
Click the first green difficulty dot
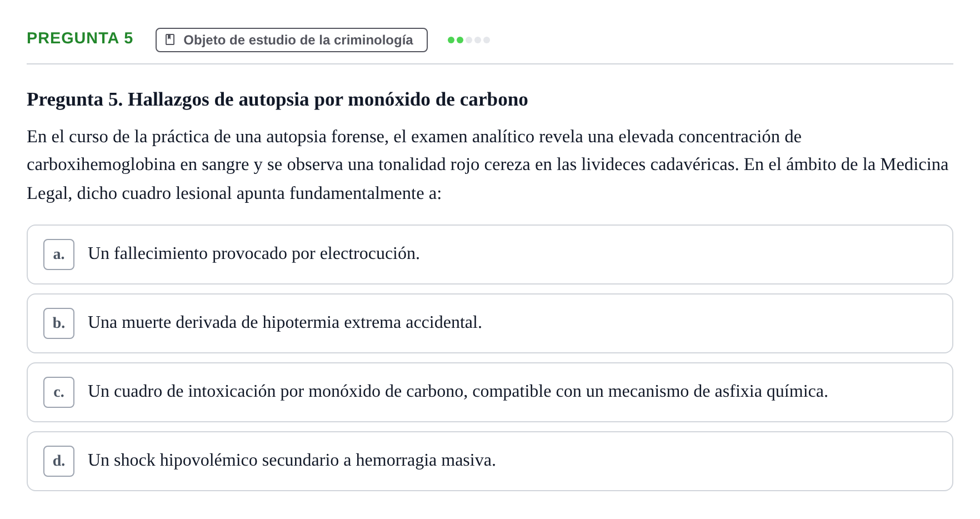point(451,40)
